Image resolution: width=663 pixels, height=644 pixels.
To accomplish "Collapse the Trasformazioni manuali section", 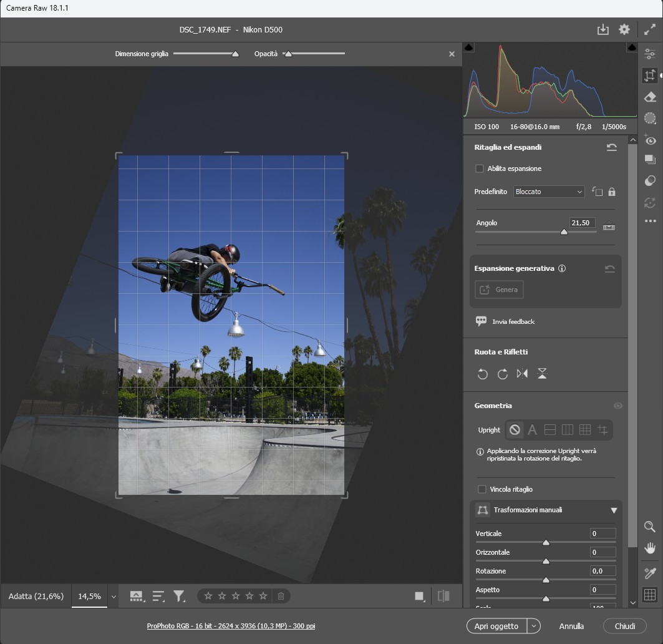I will pos(613,510).
